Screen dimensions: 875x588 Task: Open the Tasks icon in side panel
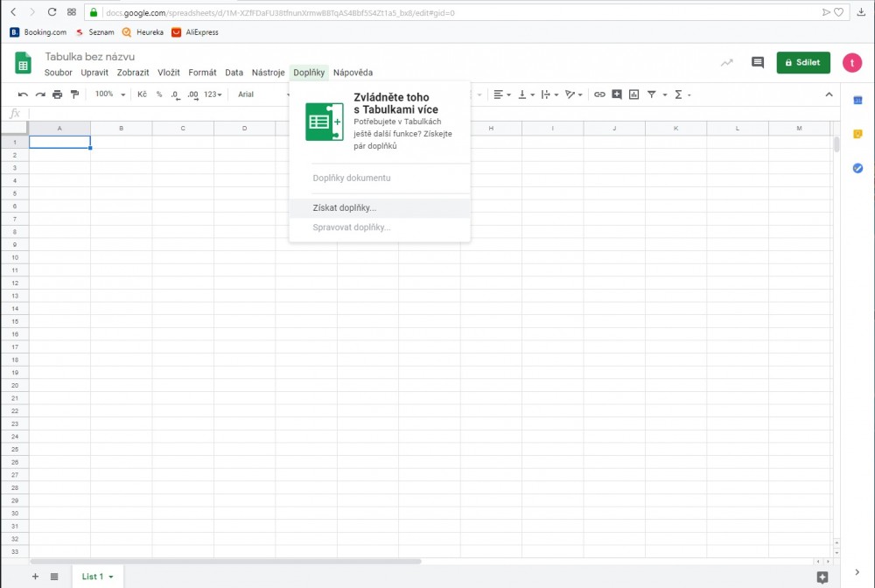pos(857,168)
